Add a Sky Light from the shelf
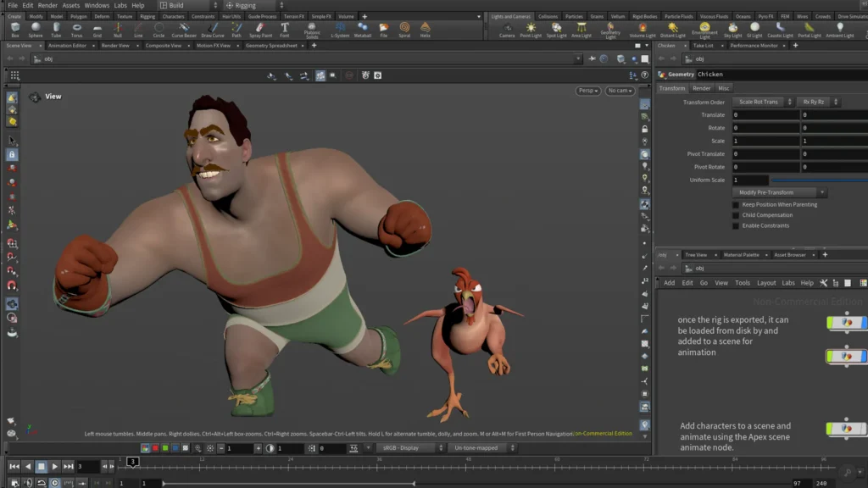Image resolution: width=868 pixels, height=488 pixels. 732,30
